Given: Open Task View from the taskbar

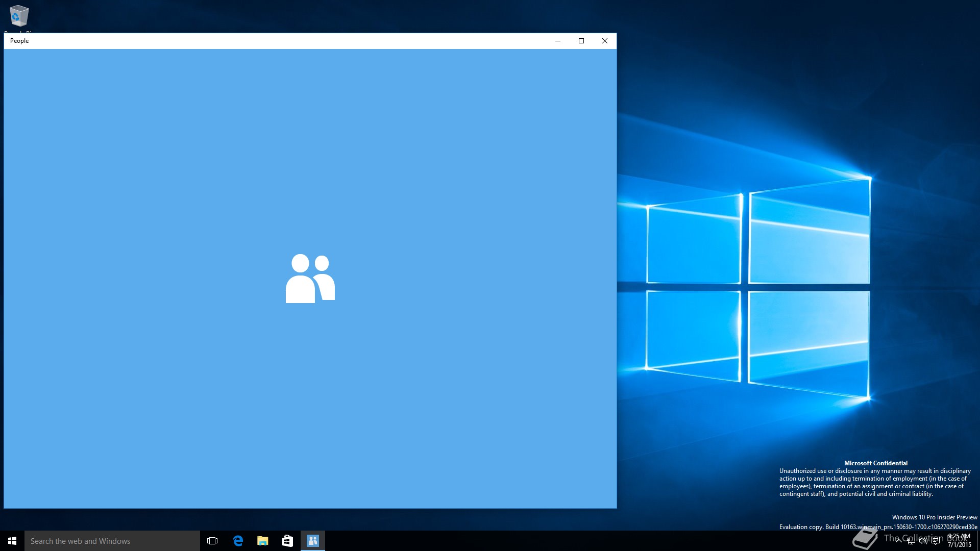Looking at the screenshot, I should tap(212, 541).
